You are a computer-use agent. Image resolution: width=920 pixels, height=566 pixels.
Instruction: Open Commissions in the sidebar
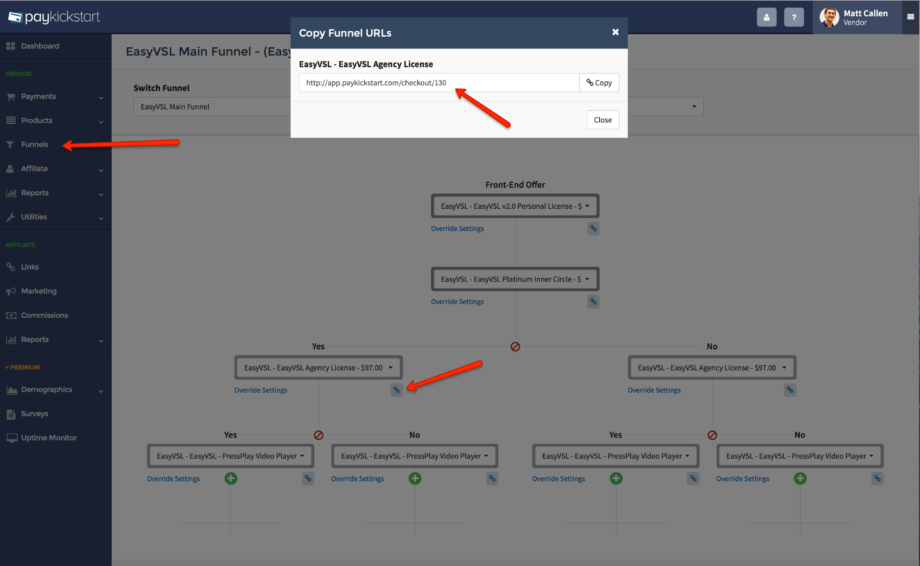click(45, 315)
